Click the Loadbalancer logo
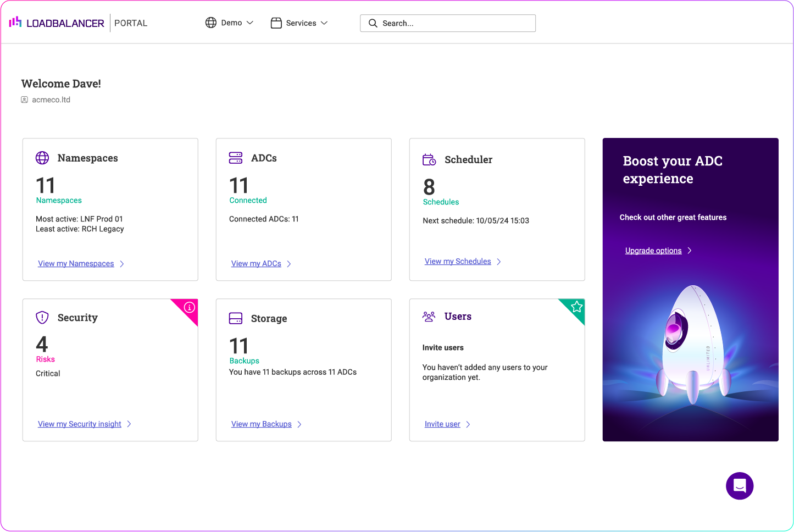 click(57, 23)
